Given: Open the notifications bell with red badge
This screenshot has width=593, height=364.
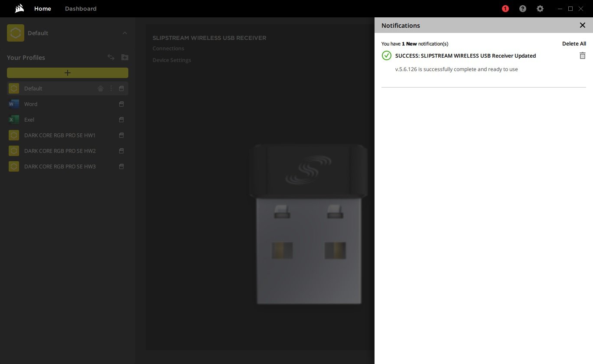Looking at the screenshot, I should (505, 9).
